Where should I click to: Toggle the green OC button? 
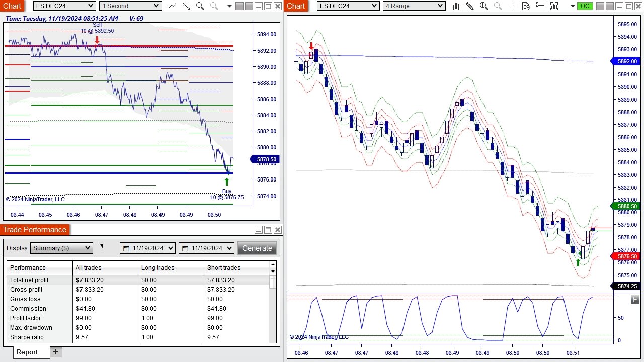(x=585, y=6)
